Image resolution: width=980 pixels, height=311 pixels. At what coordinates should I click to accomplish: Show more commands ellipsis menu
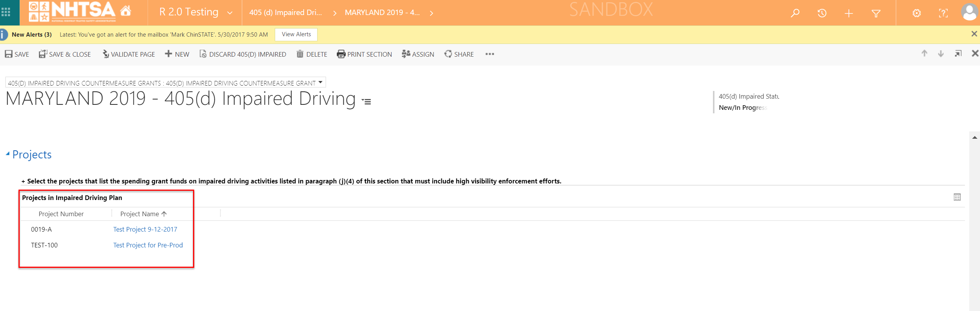(x=490, y=54)
